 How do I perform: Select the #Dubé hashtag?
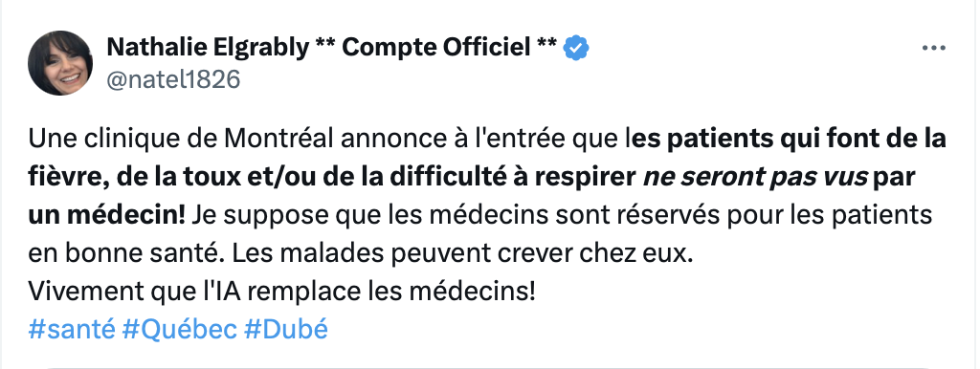(x=286, y=329)
